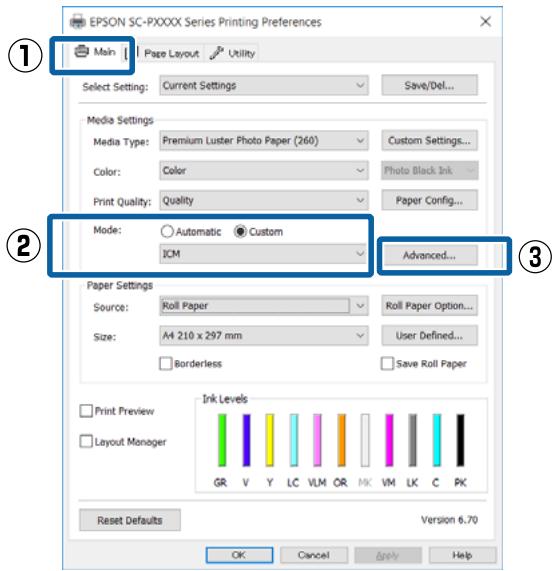Click the User Defined... button
The height and width of the screenshot is (571, 554).
pos(429,335)
